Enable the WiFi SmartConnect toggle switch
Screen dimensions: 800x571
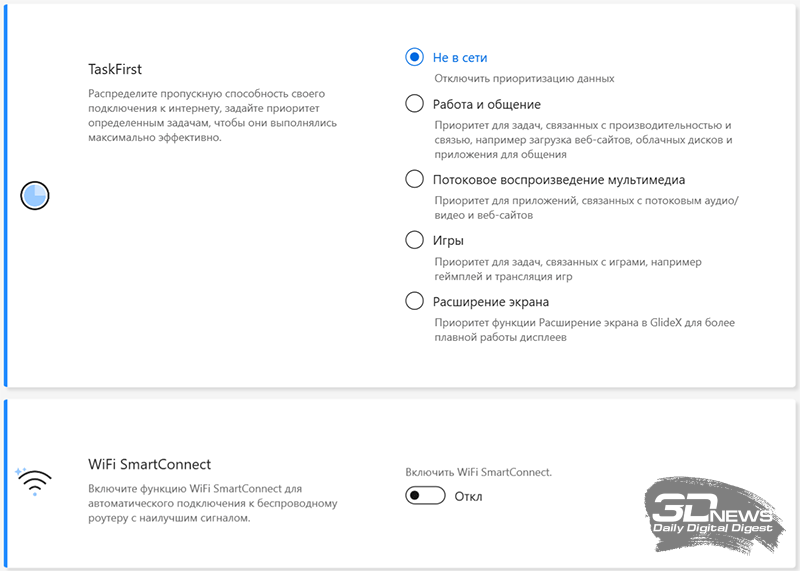[426, 495]
